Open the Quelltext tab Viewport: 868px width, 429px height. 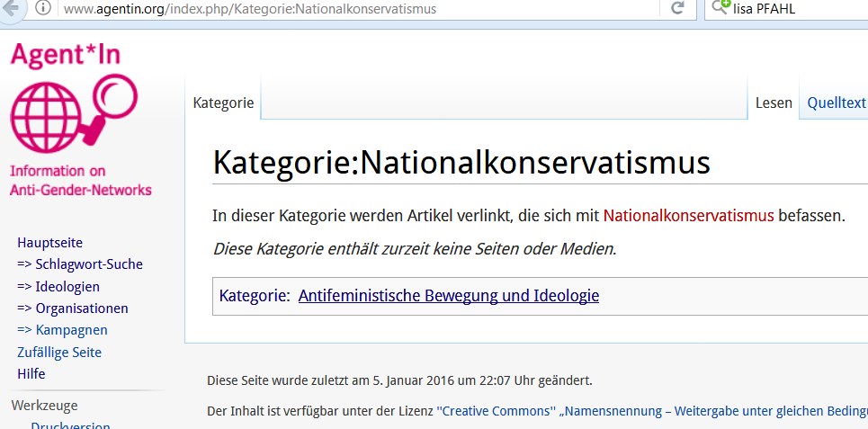(837, 103)
